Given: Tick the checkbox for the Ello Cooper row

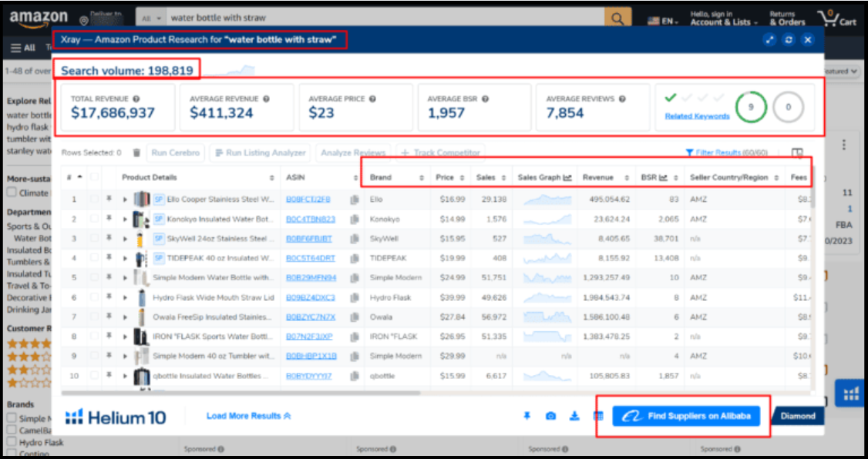Looking at the screenshot, I should pos(94,199).
